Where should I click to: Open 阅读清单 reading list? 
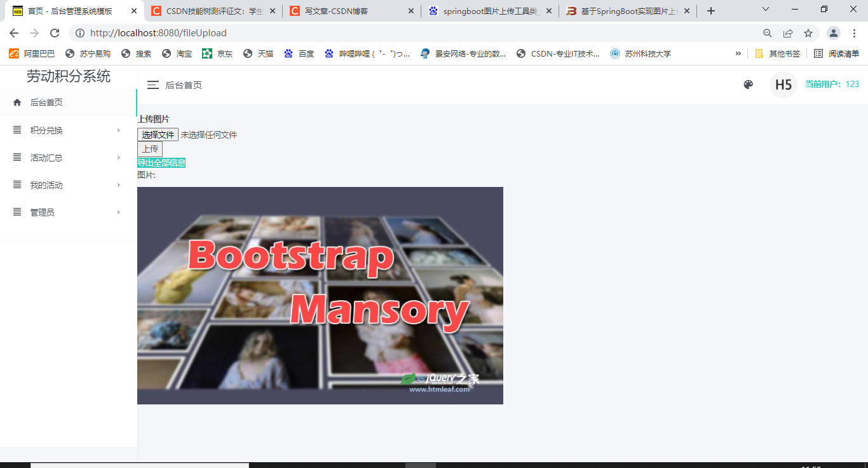coord(836,53)
